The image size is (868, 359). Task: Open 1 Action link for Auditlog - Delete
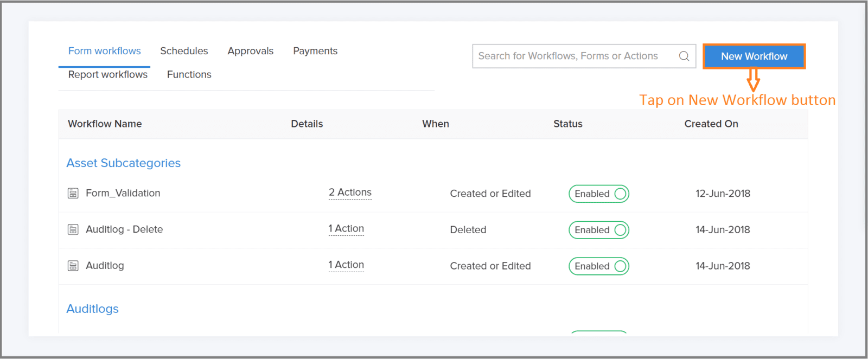pyautogui.click(x=346, y=229)
